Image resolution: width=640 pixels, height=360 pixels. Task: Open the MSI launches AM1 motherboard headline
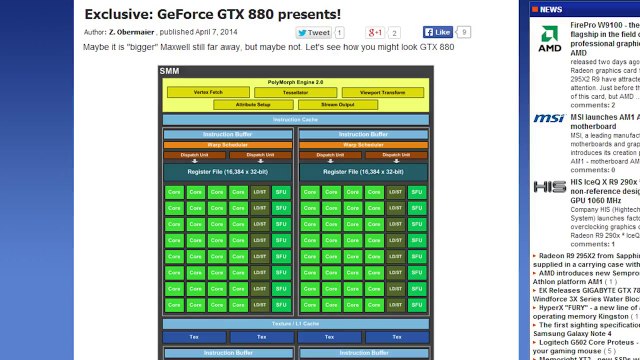click(605, 122)
